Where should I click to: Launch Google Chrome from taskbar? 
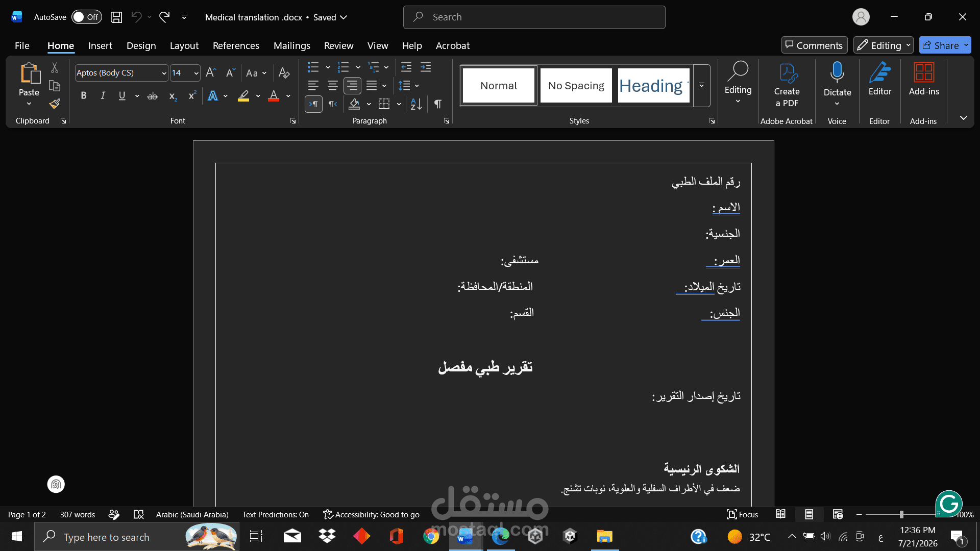tap(431, 536)
